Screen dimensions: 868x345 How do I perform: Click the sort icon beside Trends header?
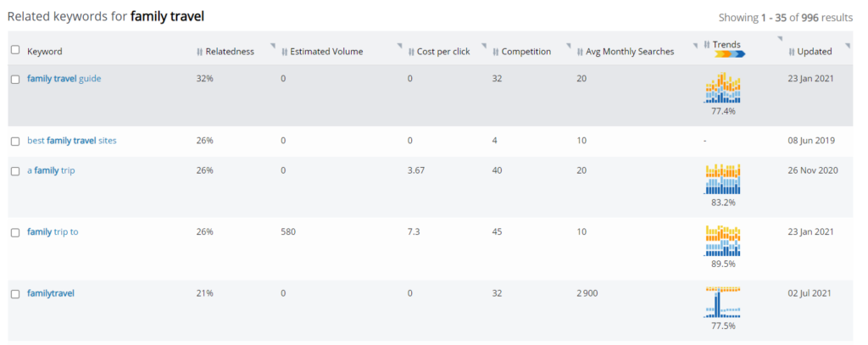click(707, 44)
